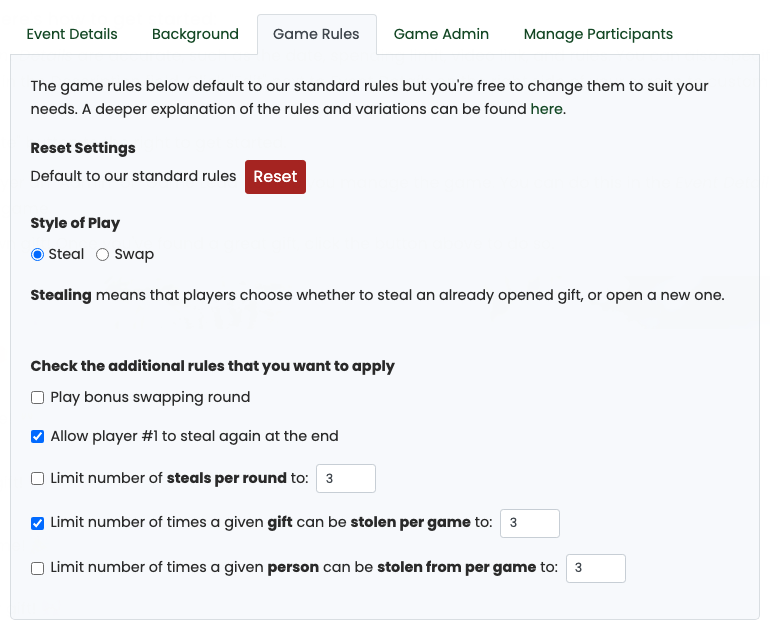Click the 'Play bonus swapping round' label text
This screenshot has width=770, height=632.
pyautogui.click(x=150, y=397)
